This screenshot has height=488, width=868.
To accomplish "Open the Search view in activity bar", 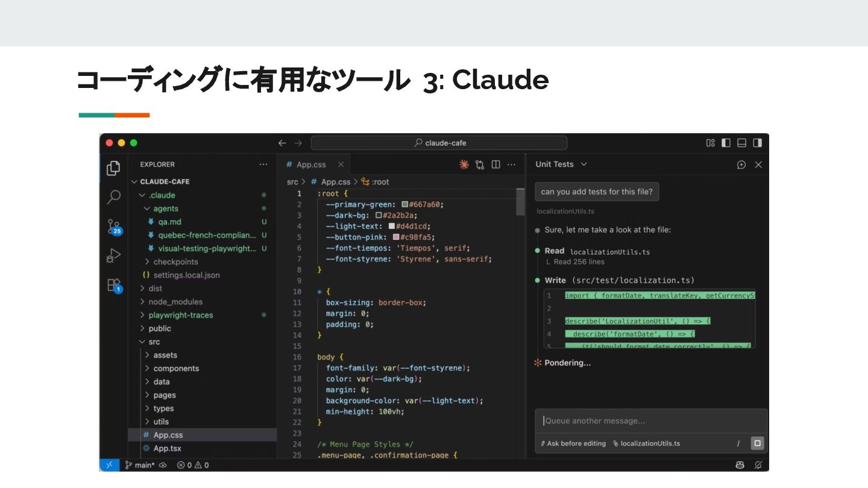I will (113, 197).
